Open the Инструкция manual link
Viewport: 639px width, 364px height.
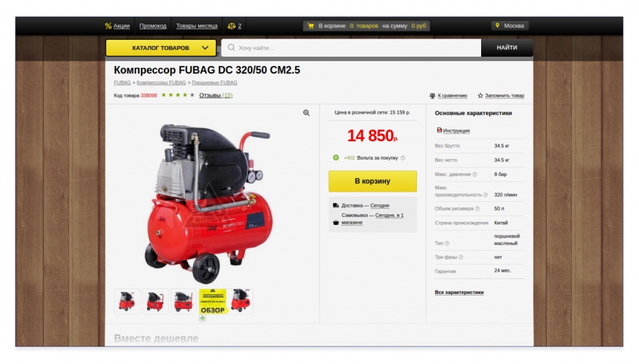click(456, 131)
